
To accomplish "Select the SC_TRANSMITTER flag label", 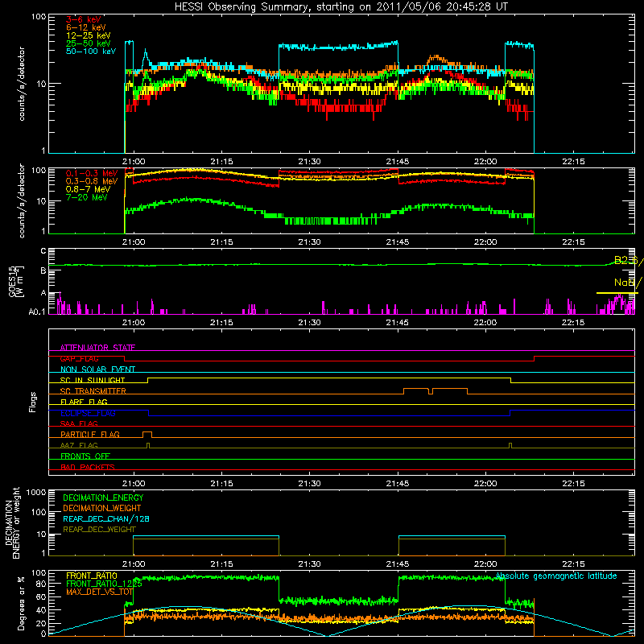I will [93, 391].
